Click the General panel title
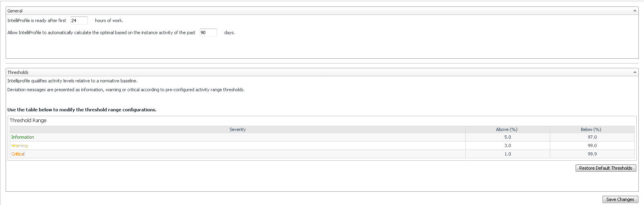Viewport: 644px width, 205px height. tap(15, 11)
